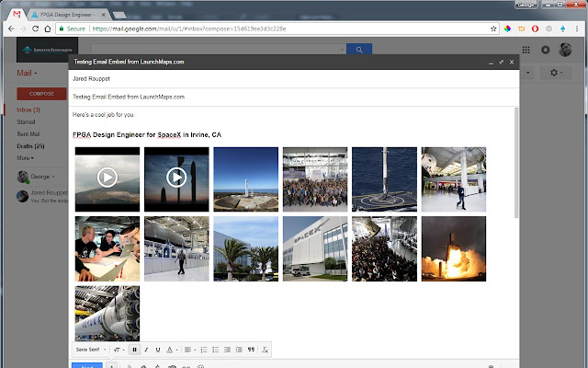Open the Mail dropdown menu
Viewport: 588px width, 368px height.
tap(27, 74)
